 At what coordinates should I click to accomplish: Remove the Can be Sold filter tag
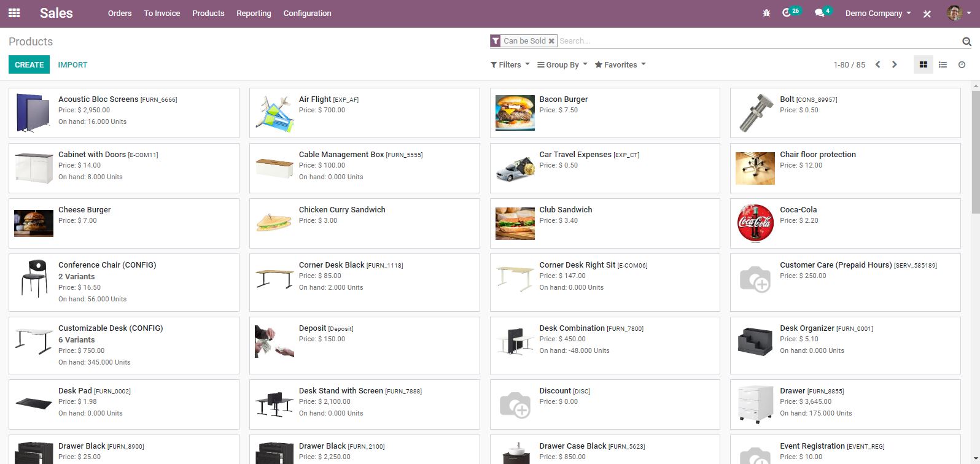(551, 41)
